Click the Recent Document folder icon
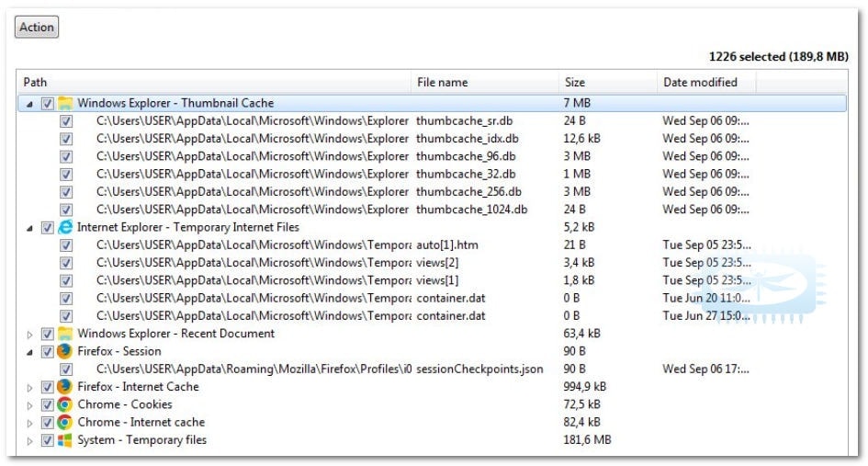The height and width of the screenshot is (466, 868). (65, 334)
